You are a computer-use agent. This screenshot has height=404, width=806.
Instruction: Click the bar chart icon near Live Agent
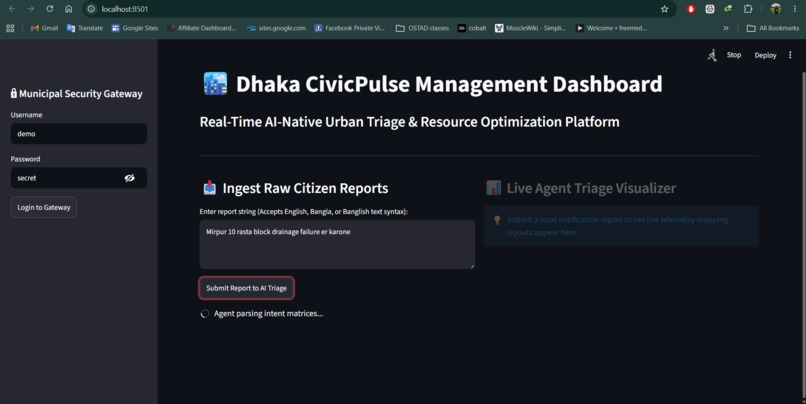coord(493,188)
